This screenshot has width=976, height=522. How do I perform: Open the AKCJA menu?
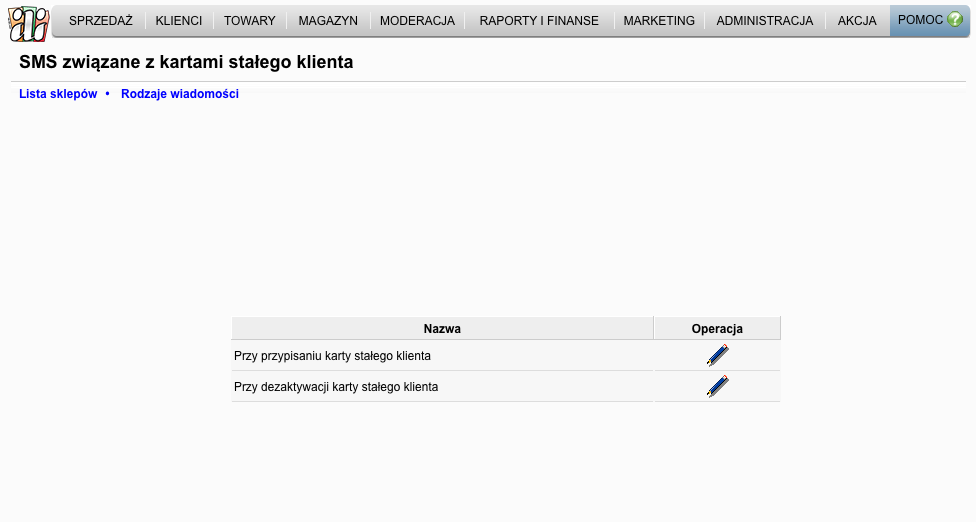coord(857,21)
